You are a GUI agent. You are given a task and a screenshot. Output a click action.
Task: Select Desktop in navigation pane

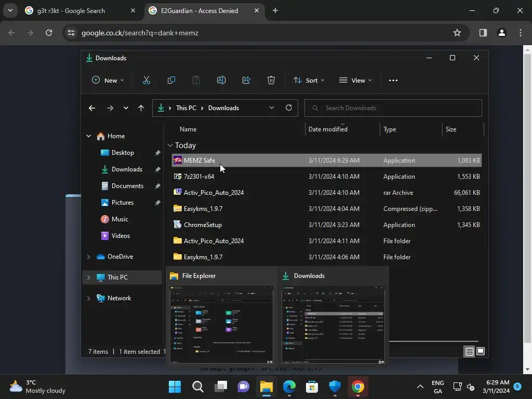(123, 153)
